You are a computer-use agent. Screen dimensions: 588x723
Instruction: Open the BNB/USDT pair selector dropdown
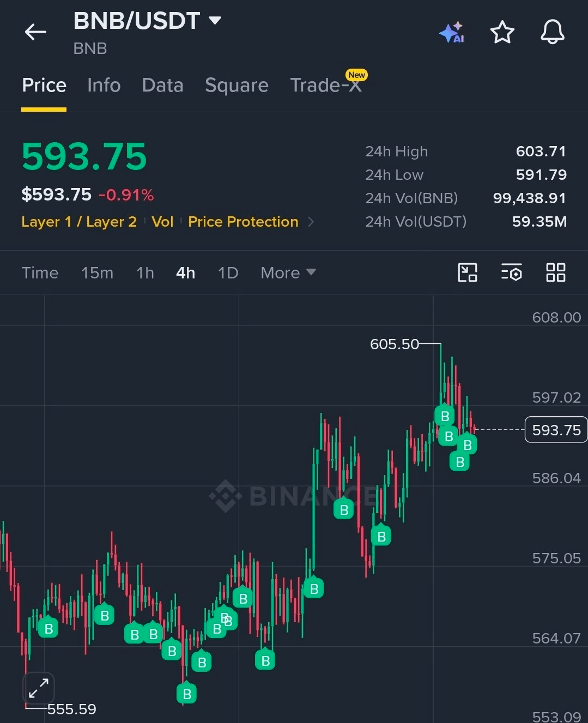[147, 21]
